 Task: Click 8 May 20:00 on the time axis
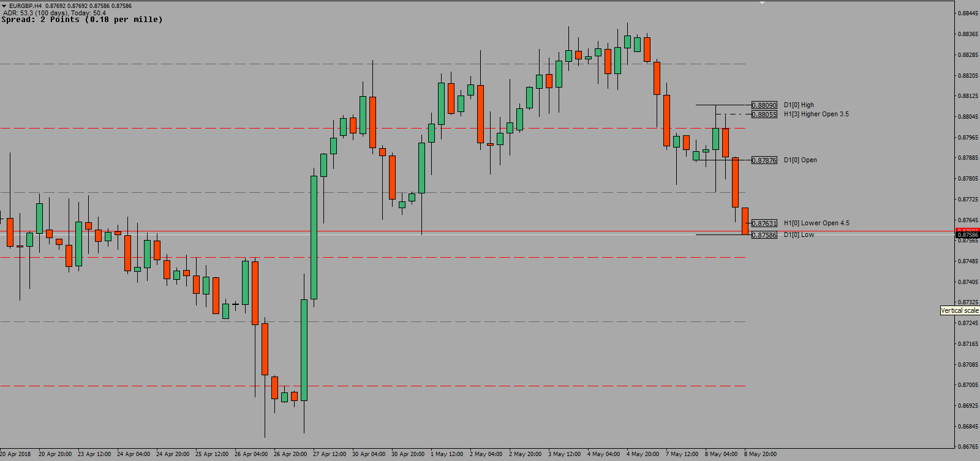[760, 454]
